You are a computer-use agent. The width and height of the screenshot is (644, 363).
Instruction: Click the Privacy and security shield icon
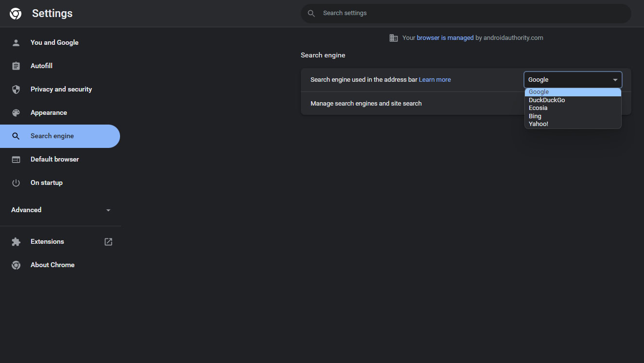[16, 90]
